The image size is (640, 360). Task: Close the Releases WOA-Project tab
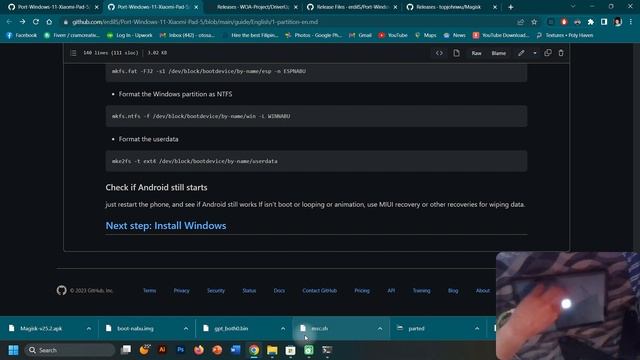tap(296, 7)
